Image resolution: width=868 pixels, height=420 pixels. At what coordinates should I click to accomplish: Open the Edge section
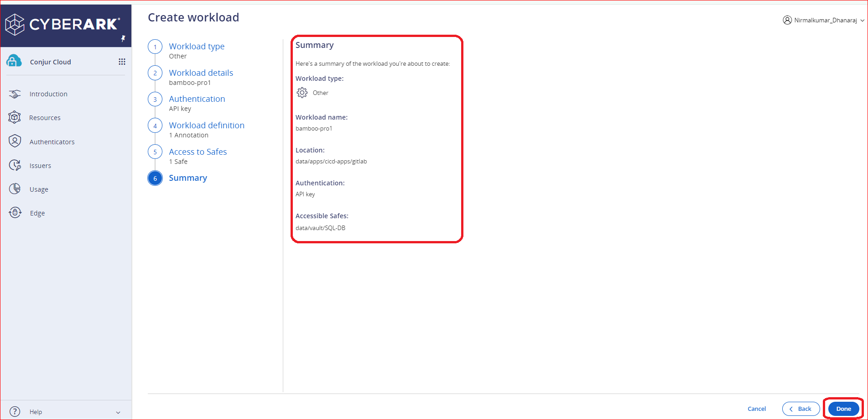point(37,213)
